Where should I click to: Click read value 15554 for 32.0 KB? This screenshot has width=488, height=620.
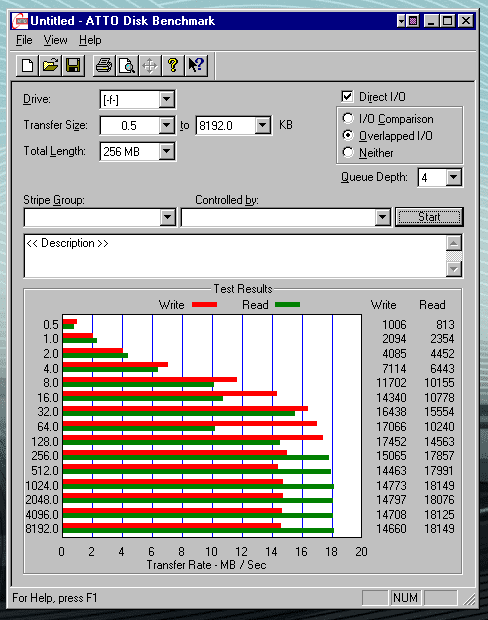point(439,412)
